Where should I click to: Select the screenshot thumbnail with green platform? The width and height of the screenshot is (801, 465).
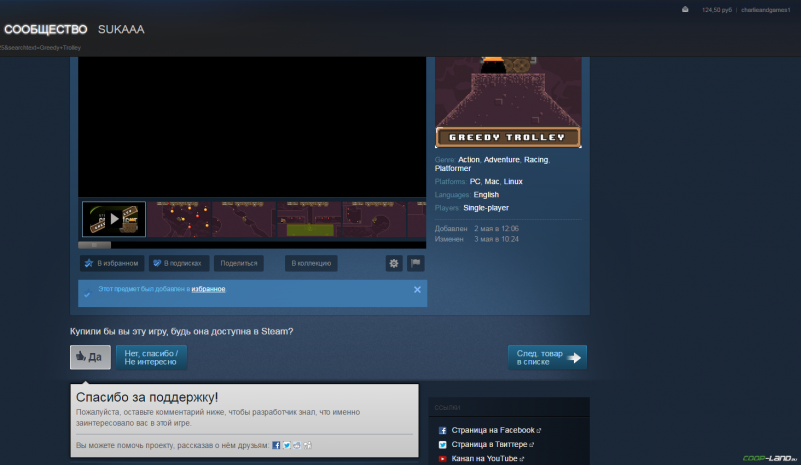(x=309, y=219)
